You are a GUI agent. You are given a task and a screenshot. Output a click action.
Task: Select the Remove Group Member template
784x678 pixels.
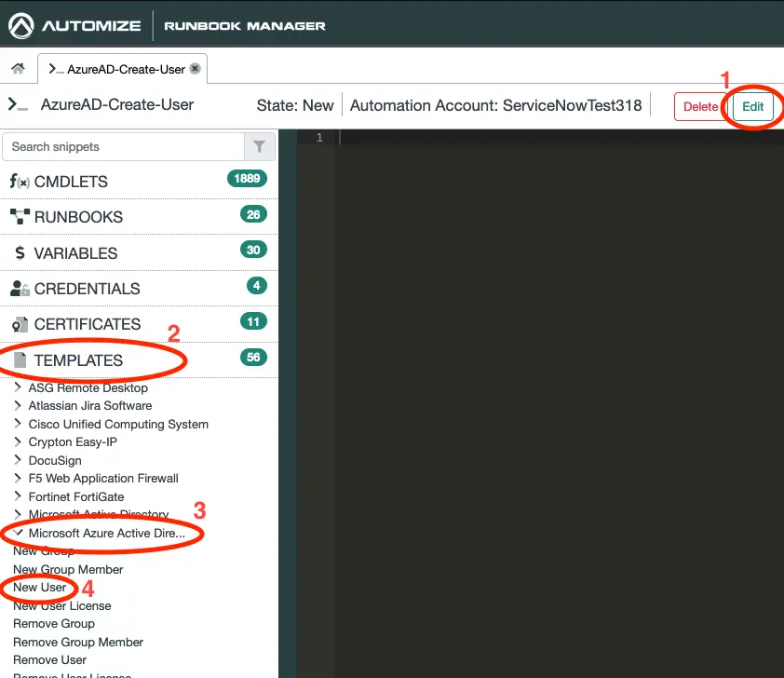click(77, 642)
